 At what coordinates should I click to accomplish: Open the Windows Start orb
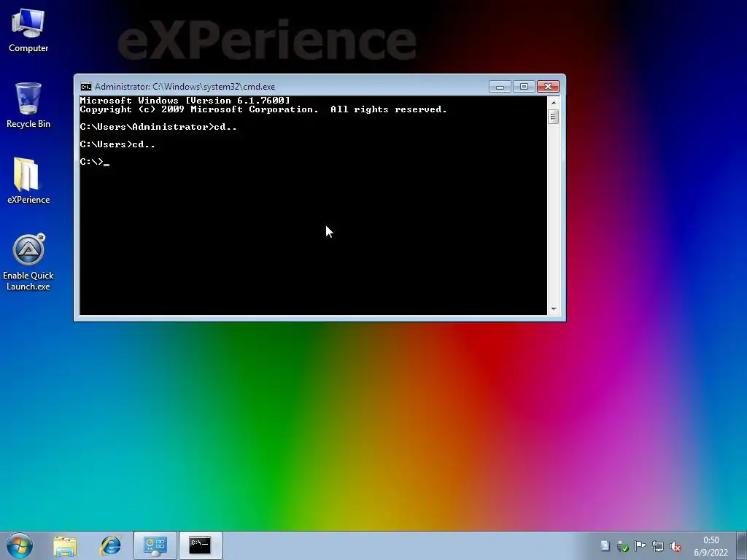click(x=20, y=545)
